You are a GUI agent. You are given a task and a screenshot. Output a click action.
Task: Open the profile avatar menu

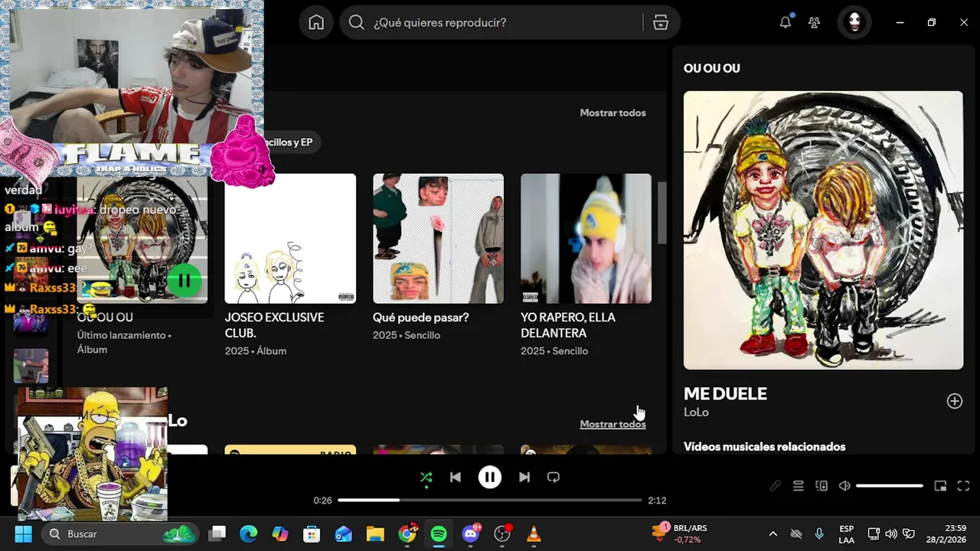(x=854, y=22)
